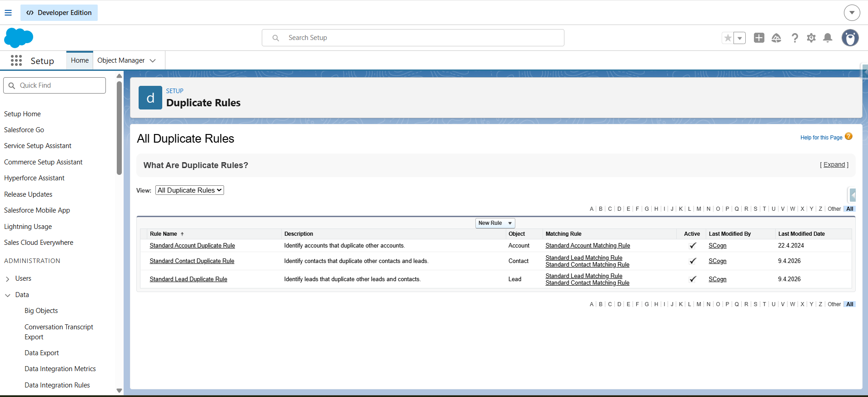View notifications bell icon
This screenshot has height=397, width=868.
[828, 38]
